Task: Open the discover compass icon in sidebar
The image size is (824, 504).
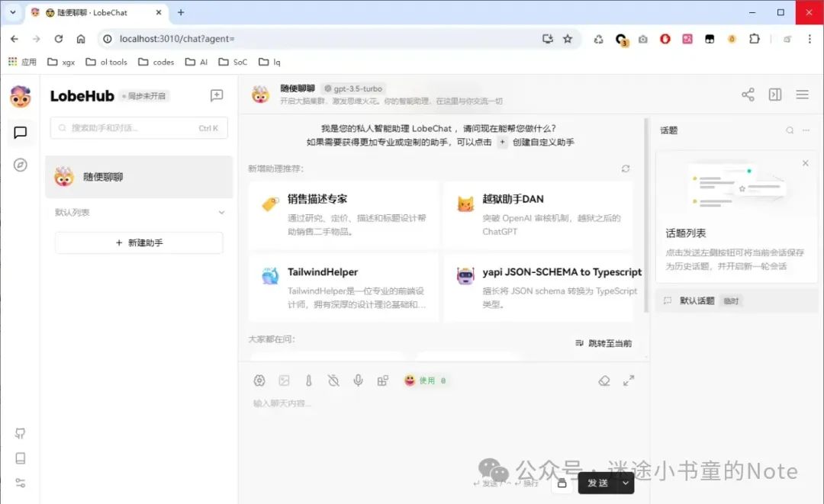Action: point(20,165)
